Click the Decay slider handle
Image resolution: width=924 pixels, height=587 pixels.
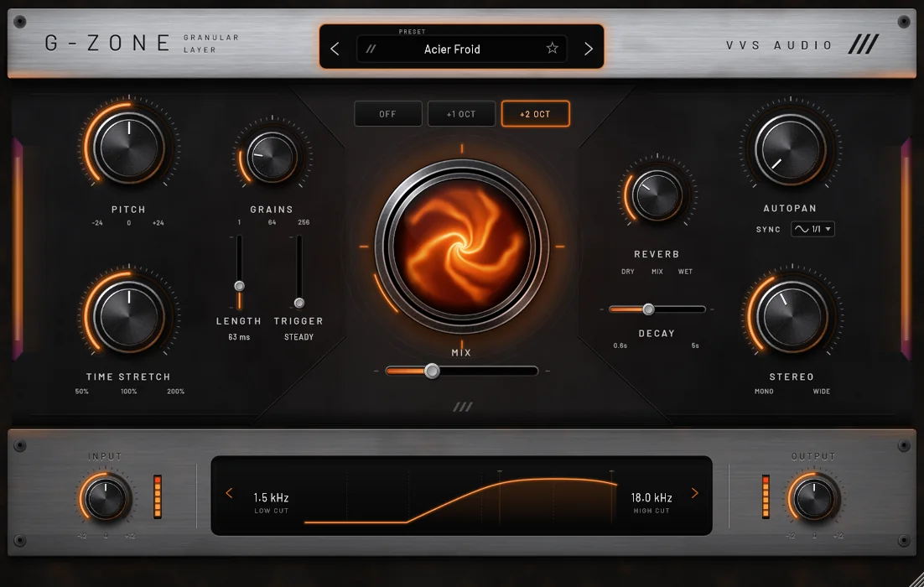tap(648, 309)
